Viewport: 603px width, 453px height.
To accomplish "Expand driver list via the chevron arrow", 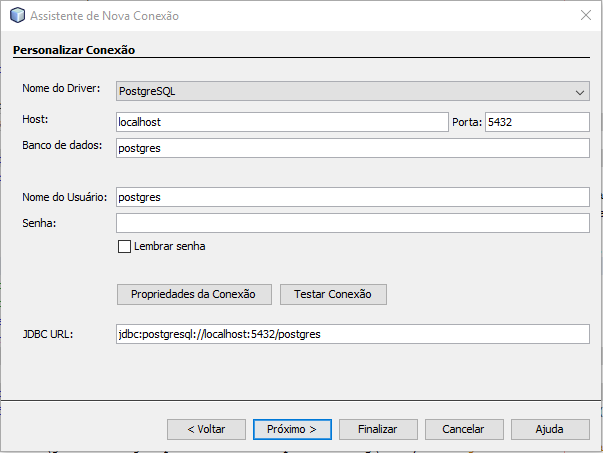I will [x=580, y=92].
